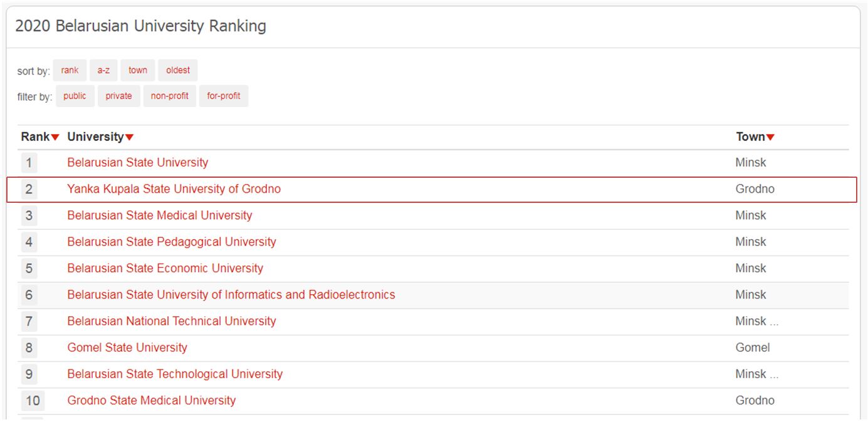Open Grodno State Medical University
The image size is (868, 422).
point(151,400)
